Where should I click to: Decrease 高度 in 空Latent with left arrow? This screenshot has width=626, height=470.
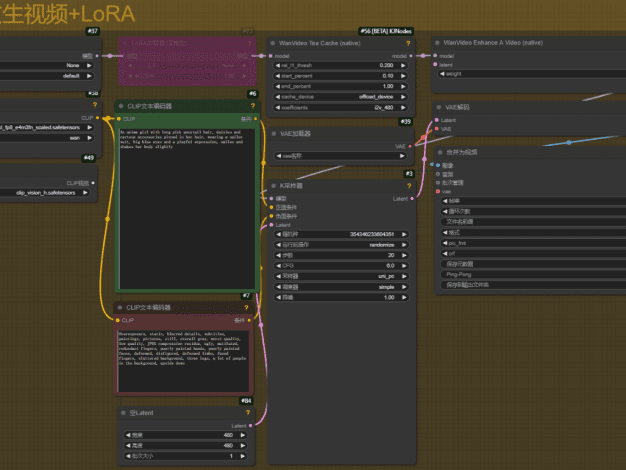(x=128, y=446)
